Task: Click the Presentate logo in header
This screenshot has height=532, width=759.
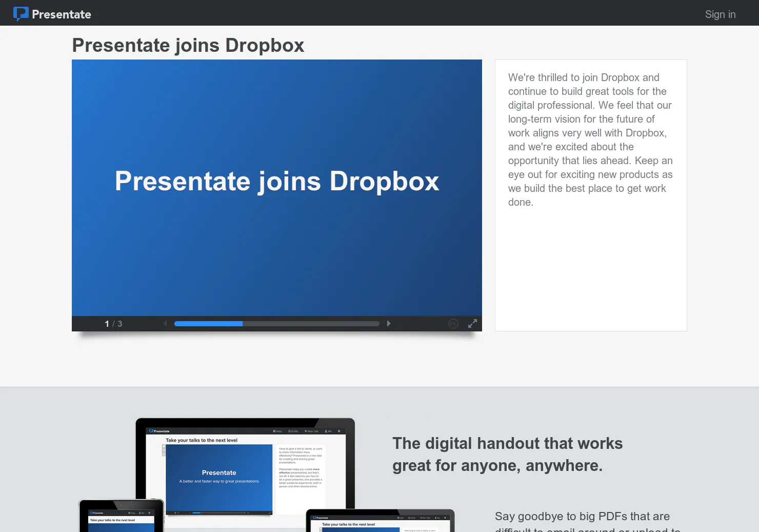Action: 52,14
